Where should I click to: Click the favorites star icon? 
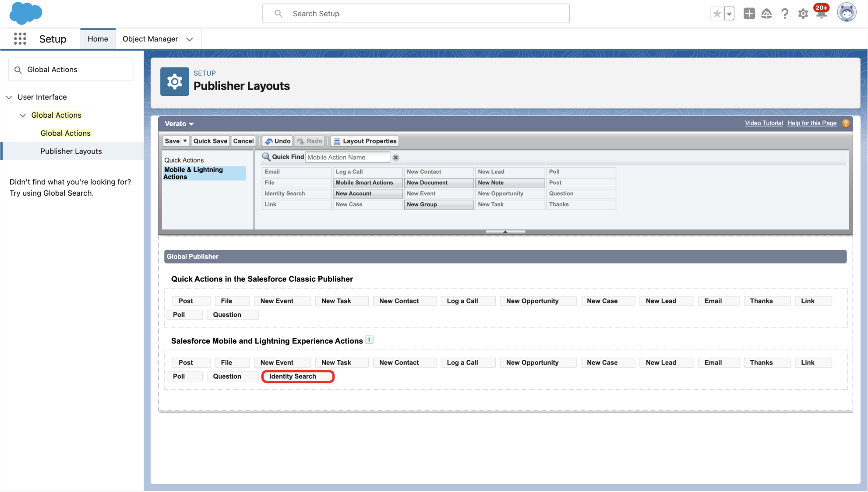[x=717, y=14]
